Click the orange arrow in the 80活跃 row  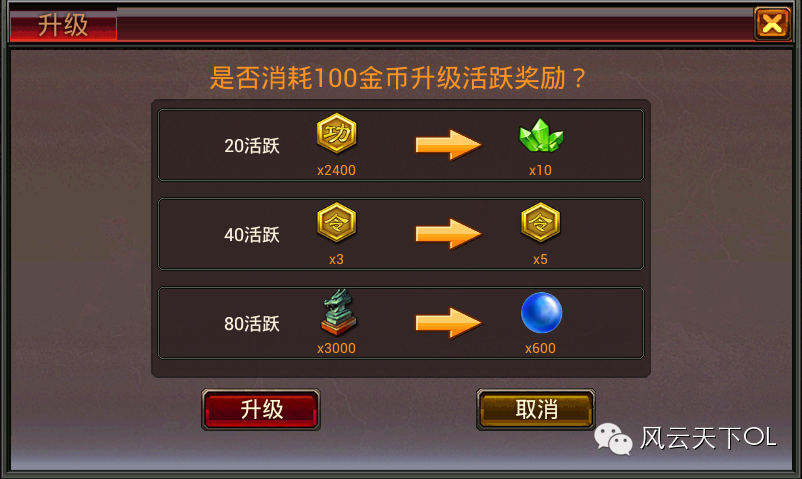pyautogui.click(x=448, y=323)
